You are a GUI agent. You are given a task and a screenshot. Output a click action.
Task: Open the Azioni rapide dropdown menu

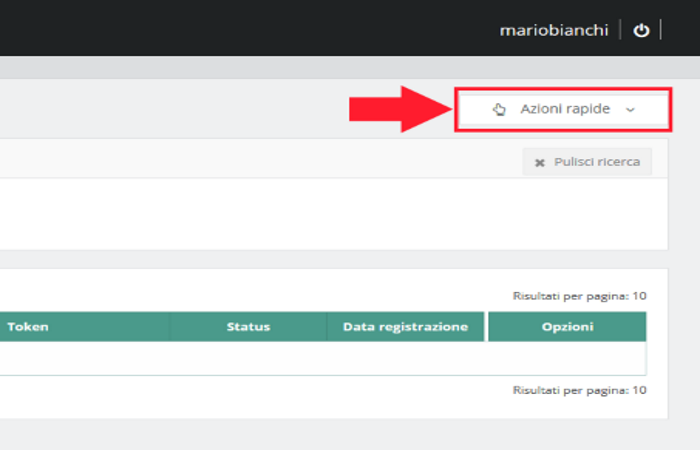[x=564, y=109]
